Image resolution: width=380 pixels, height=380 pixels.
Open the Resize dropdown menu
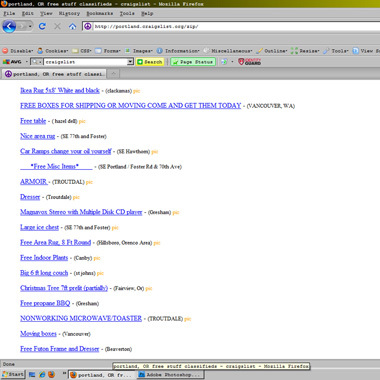click(x=306, y=51)
